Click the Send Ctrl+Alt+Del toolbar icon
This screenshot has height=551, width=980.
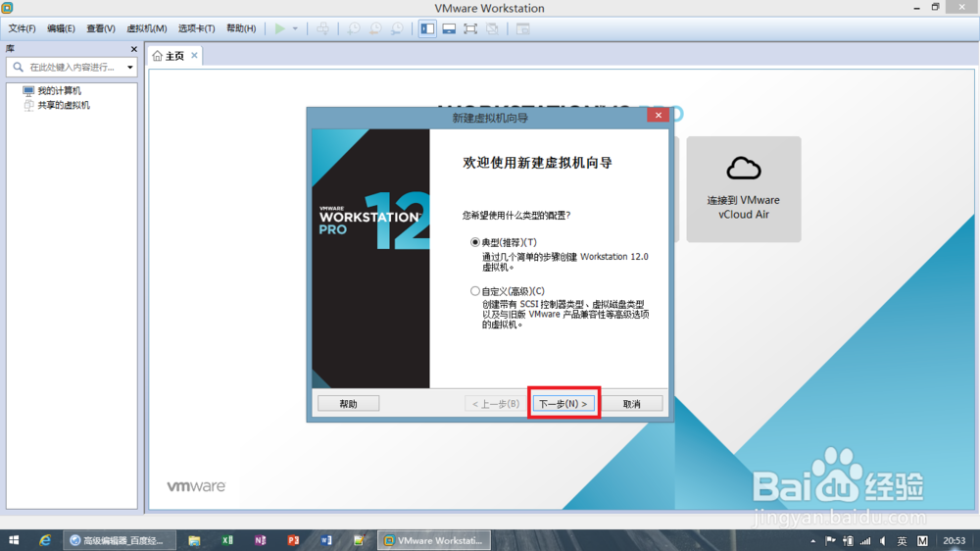point(323,28)
